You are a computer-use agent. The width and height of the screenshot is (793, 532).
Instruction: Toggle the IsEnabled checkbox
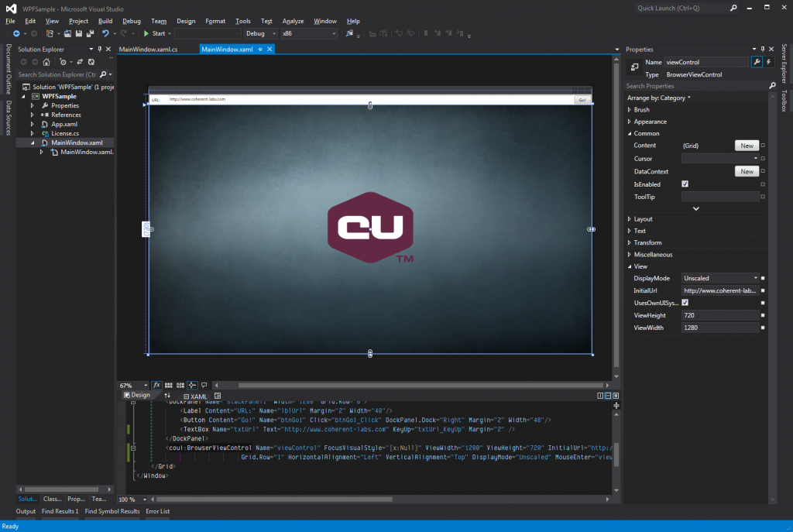pyautogui.click(x=685, y=184)
